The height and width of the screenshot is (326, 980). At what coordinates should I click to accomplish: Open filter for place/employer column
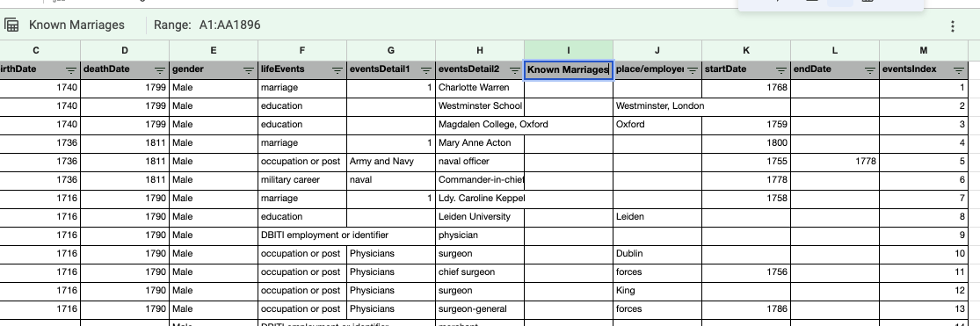(x=693, y=70)
